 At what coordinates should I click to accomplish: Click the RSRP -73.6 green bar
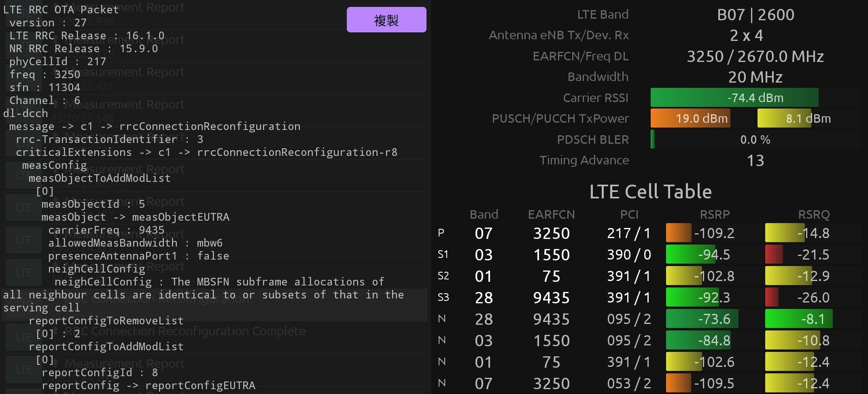pos(702,319)
